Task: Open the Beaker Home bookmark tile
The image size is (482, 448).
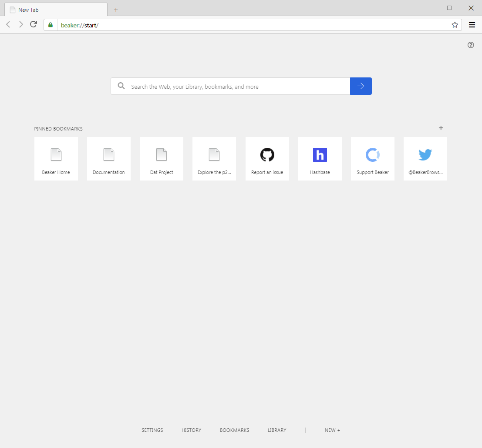Action: (56, 159)
